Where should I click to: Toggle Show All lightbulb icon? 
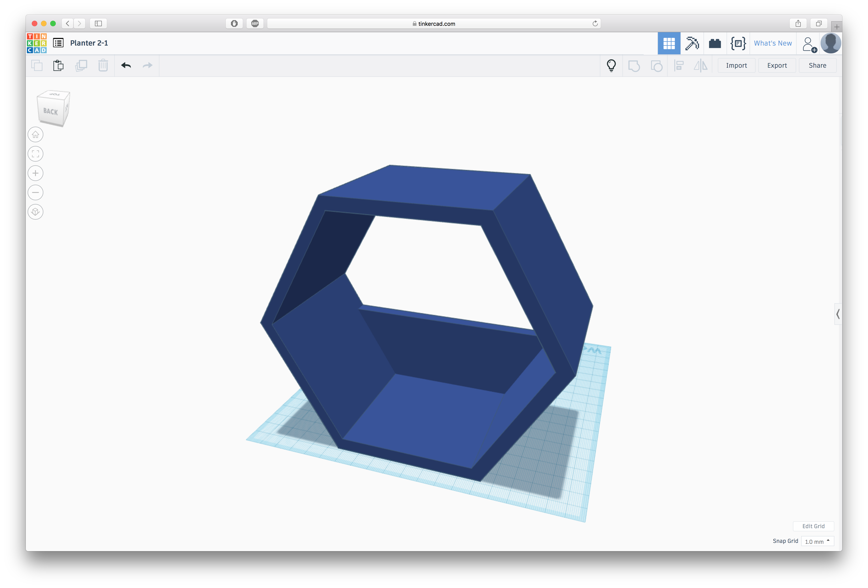click(611, 65)
